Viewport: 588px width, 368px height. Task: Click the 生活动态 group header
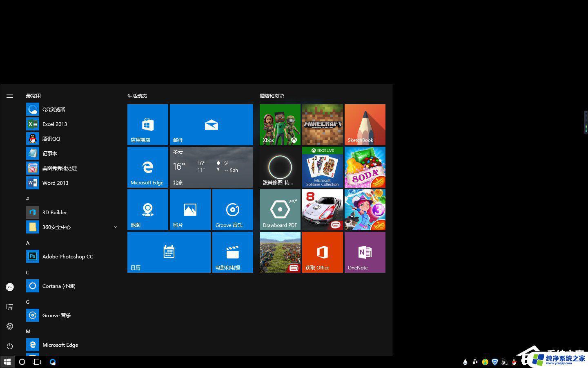(x=137, y=96)
